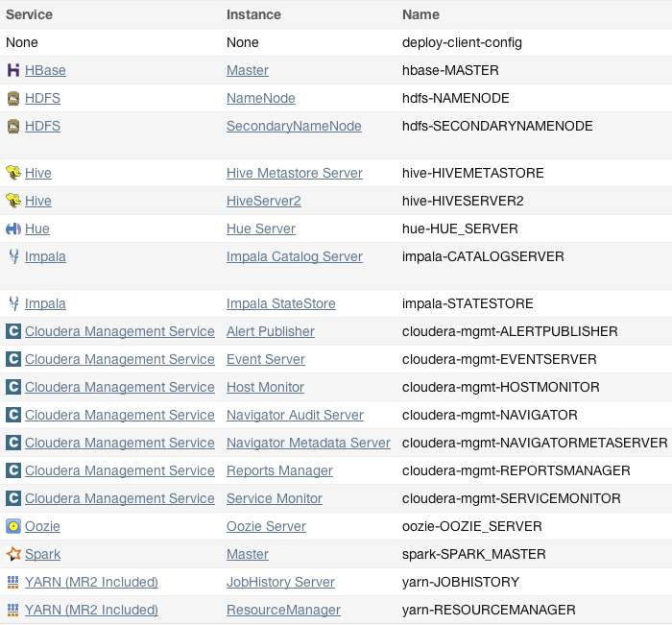Click the Instance column header
Screen dimensions: 672x625
tap(253, 14)
